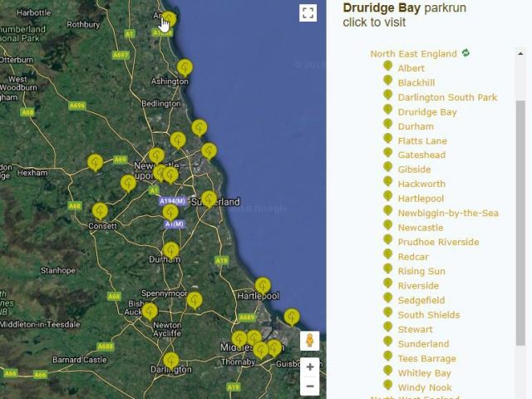The height and width of the screenshot is (399, 532).
Task: Click the Newbiggin-by-the-Sea link
Action: pos(448,213)
